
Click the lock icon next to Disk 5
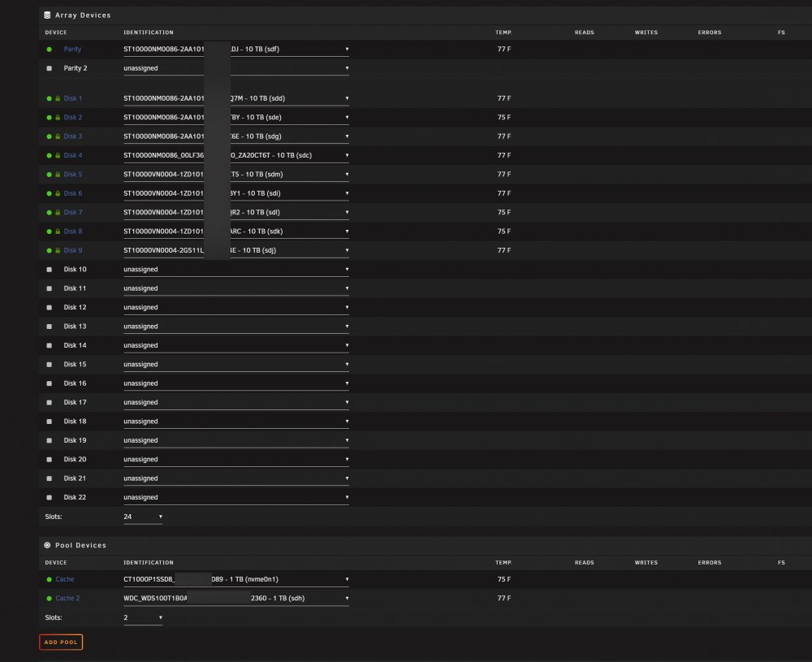(x=58, y=175)
